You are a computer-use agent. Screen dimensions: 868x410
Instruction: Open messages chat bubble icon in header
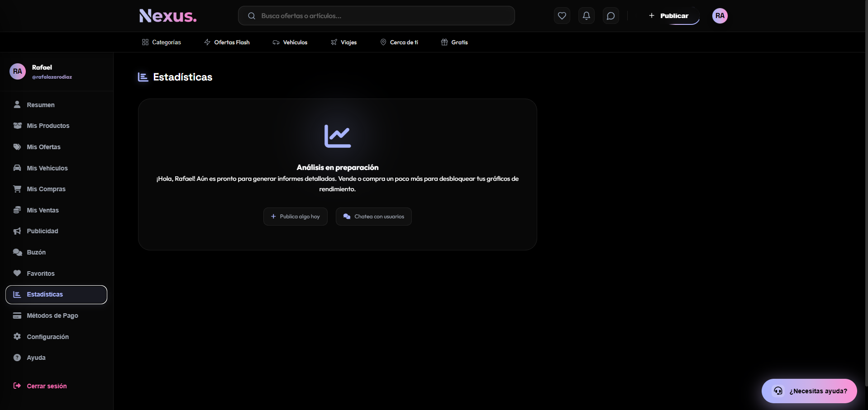pos(611,16)
